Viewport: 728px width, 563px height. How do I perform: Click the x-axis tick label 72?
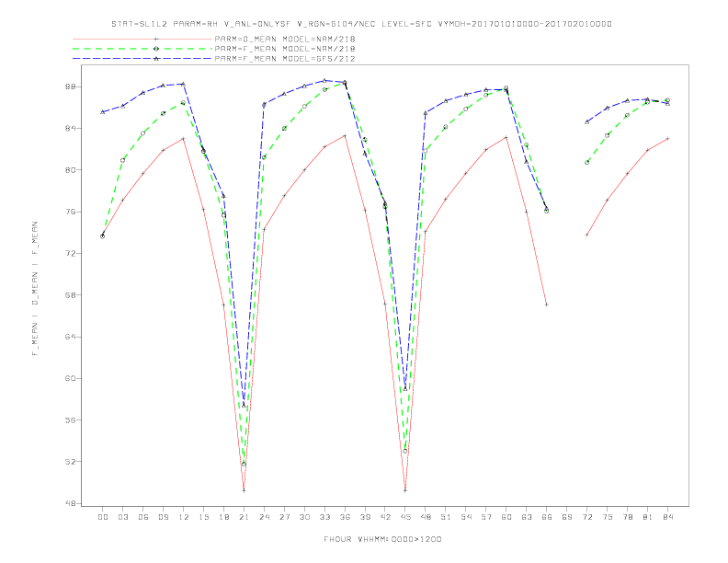(586, 517)
